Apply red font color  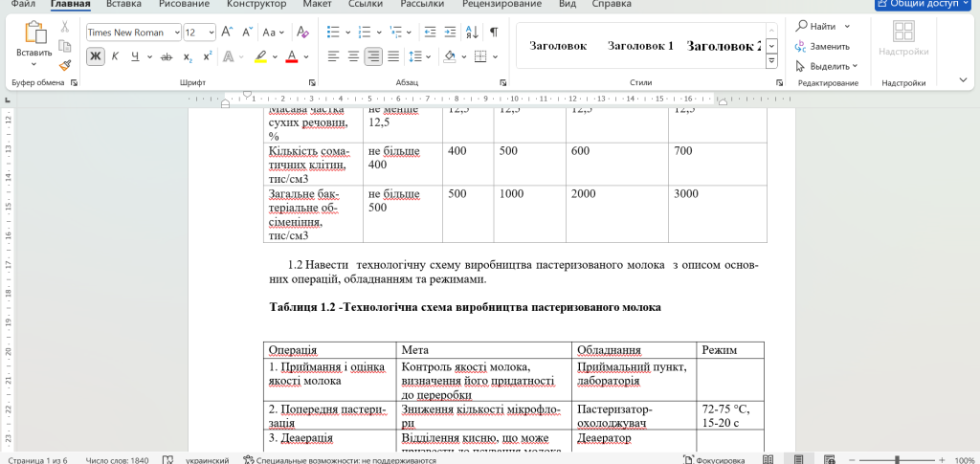(x=291, y=56)
